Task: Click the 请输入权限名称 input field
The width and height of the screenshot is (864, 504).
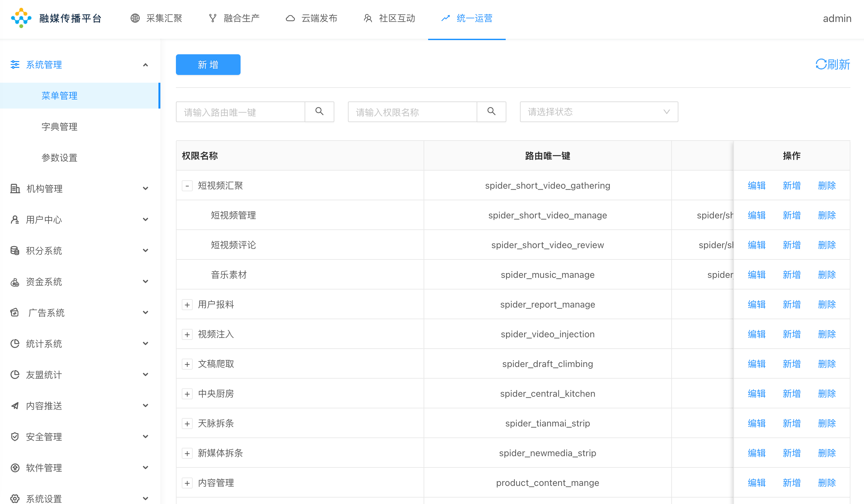Action: click(x=413, y=112)
